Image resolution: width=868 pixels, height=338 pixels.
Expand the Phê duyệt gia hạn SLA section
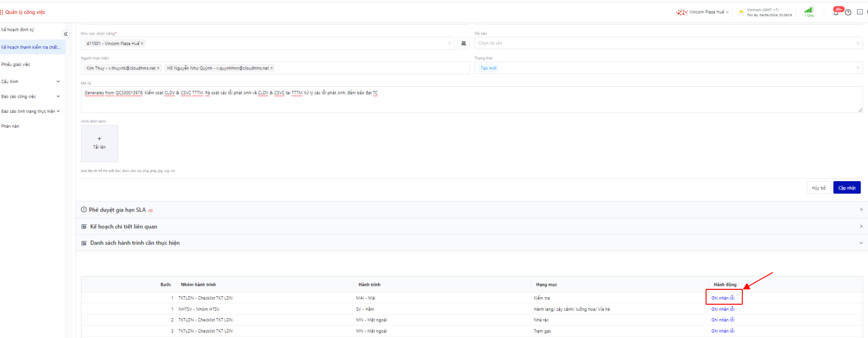[x=469, y=210]
